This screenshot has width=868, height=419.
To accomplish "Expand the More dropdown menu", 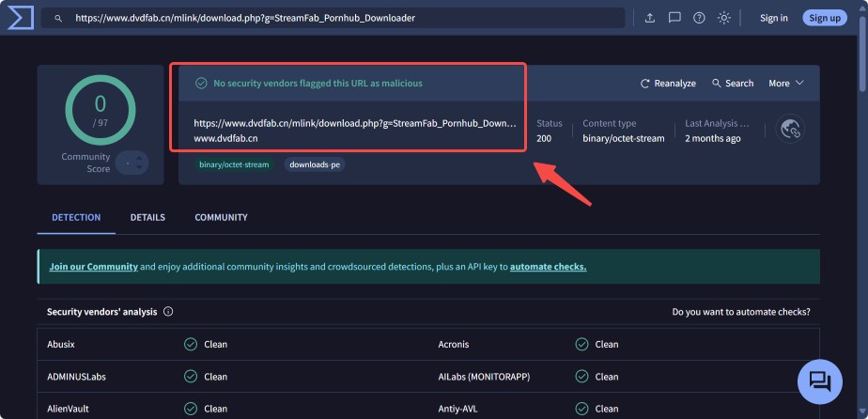I will [786, 84].
